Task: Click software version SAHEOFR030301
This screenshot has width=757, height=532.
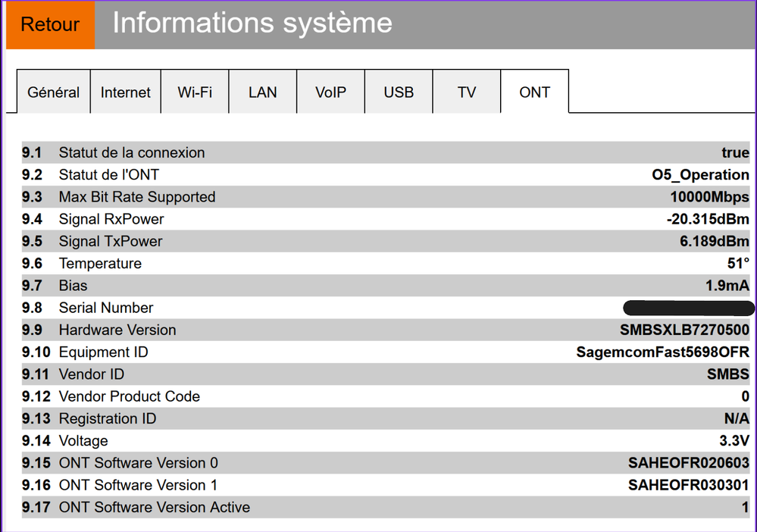Action: pyautogui.click(x=688, y=485)
